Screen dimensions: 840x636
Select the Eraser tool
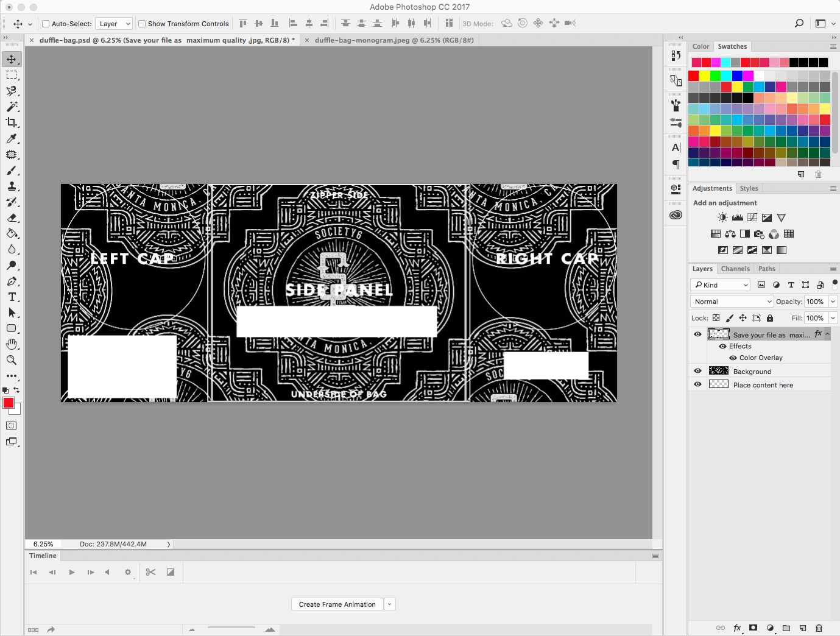(x=12, y=217)
